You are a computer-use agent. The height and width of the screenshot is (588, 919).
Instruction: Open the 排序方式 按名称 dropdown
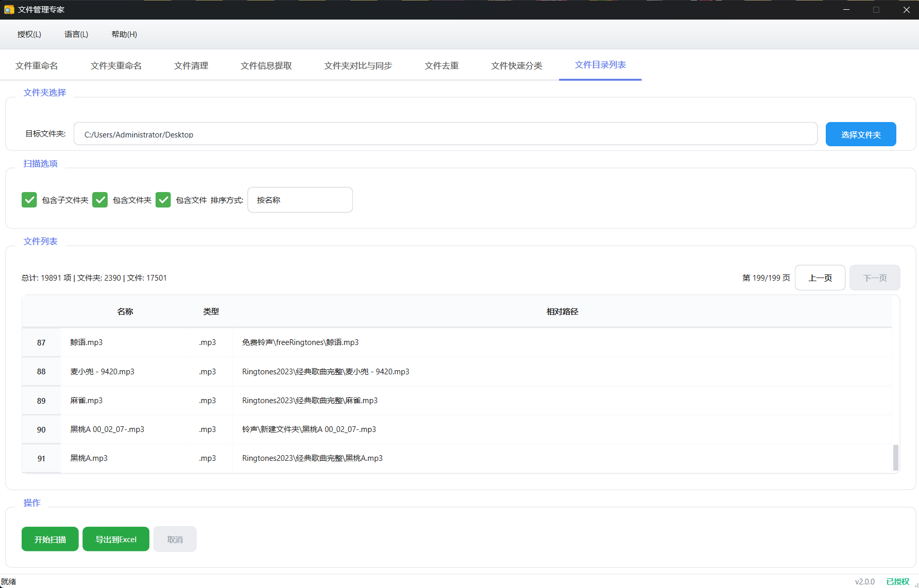[x=300, y=200]
